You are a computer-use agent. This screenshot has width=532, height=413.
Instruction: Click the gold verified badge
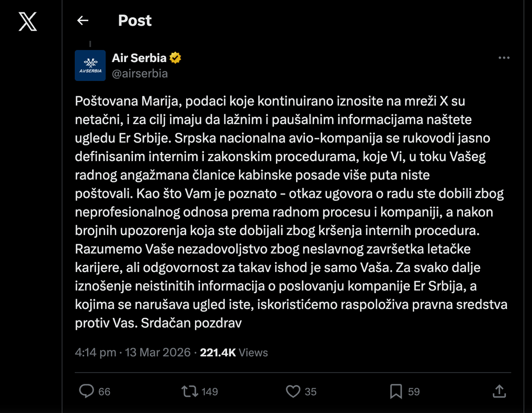(x=175, y=58)
